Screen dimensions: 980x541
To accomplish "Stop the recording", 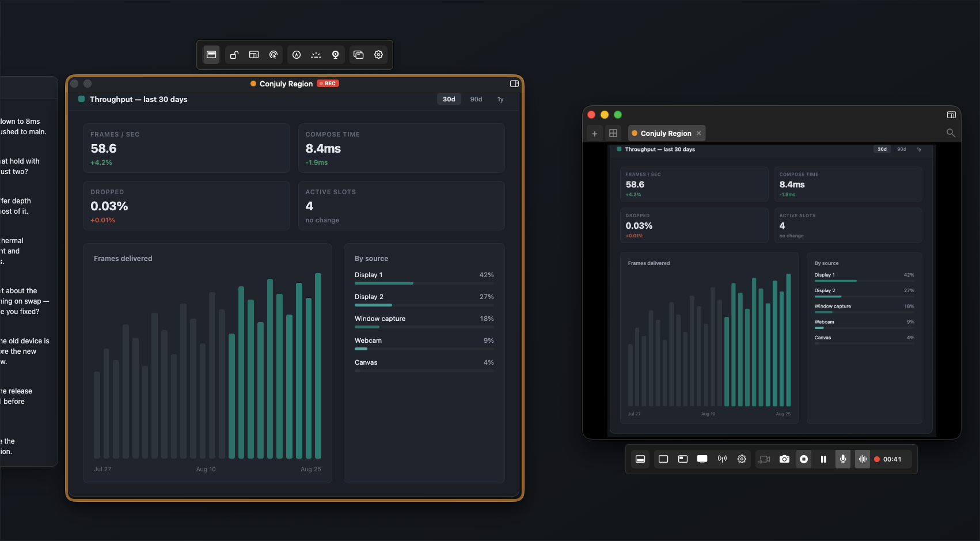I will [804, 459].
